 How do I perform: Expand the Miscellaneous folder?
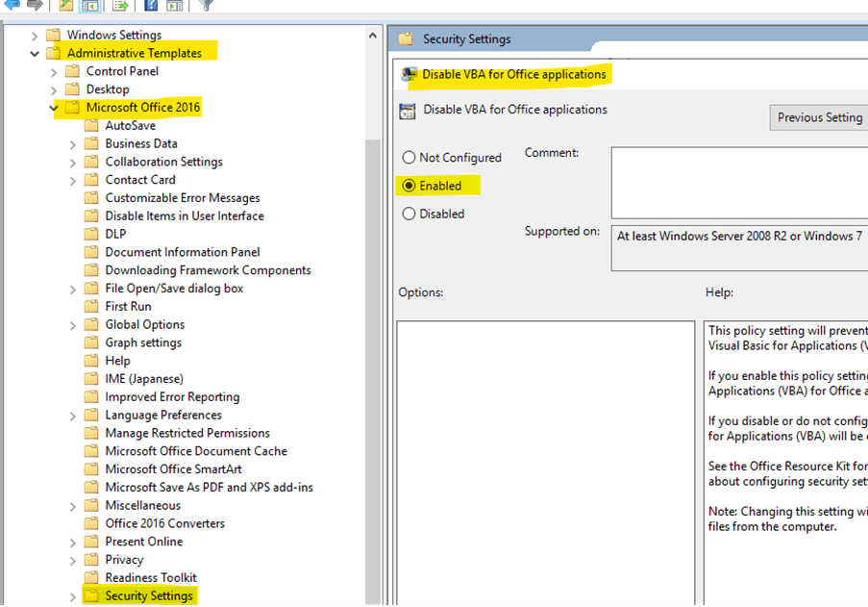click(x=72, y=506)
